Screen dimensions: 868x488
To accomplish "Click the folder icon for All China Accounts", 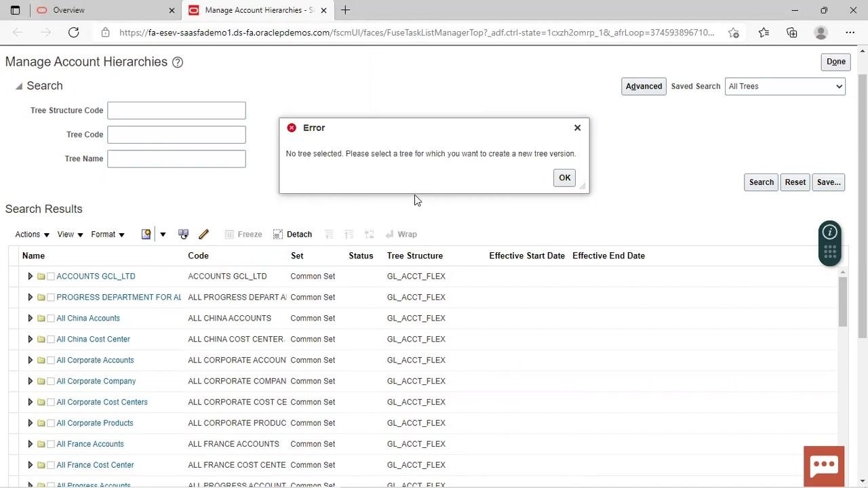I will [x=41, y=319].
